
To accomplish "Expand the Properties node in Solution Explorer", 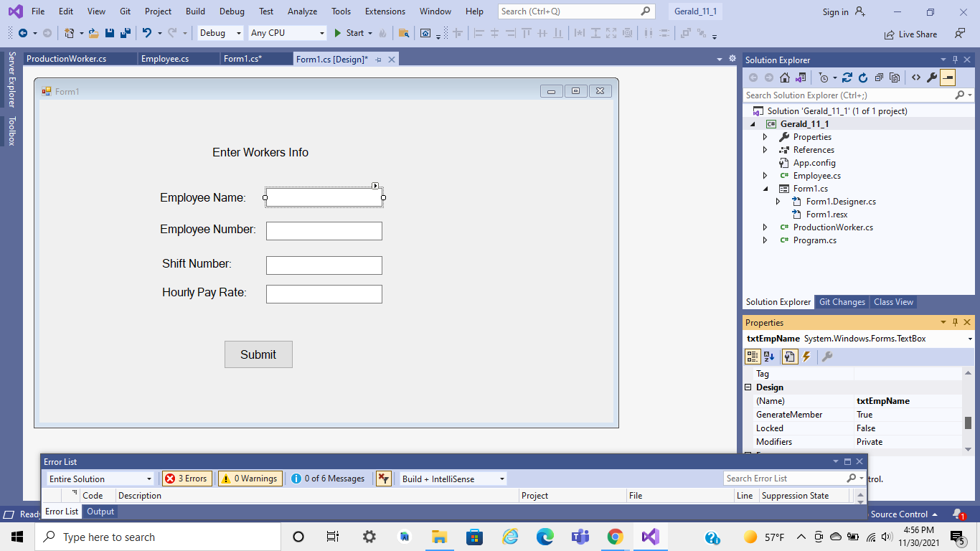I will (765, 137).
